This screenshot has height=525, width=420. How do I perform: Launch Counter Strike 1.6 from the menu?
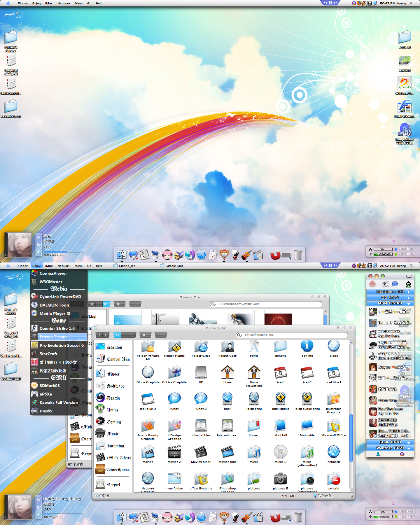[59, 328]
